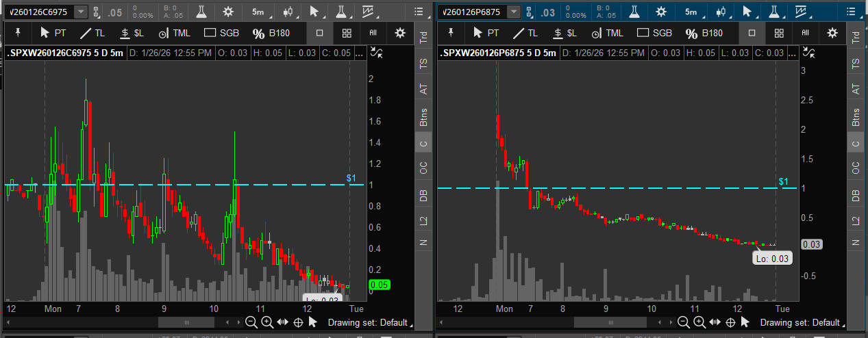The width and height of the screenshot is (868, 338).
Task: Click the zoom in magnifier in right chart
Action: pyautogui.click(x=698, y=322)
